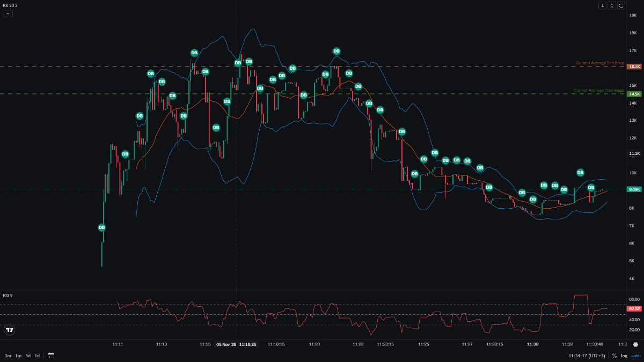The height and width of the screenshot is (362, 644).
Task: Open the timezone menu showing UTC+3
Action: (x=587, y=356)
